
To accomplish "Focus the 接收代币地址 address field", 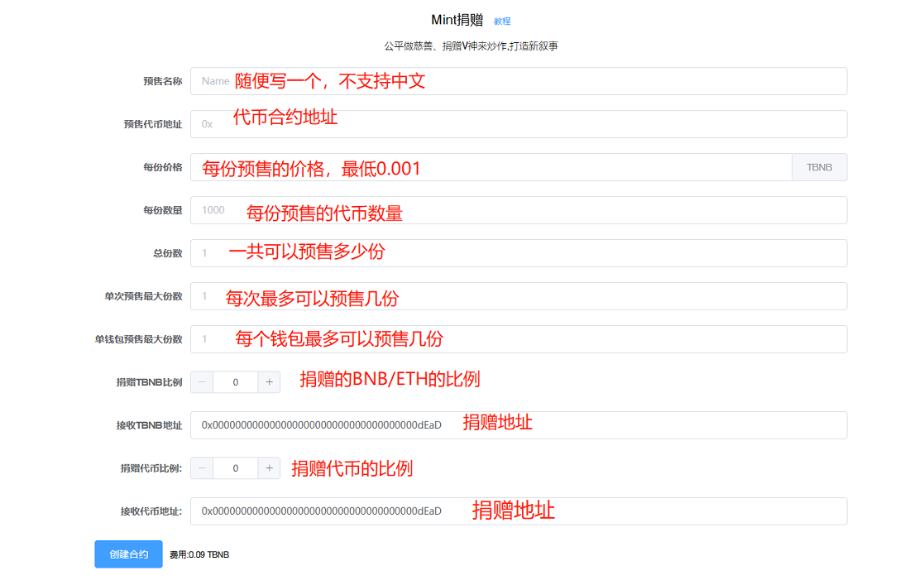I will (518, 511).
